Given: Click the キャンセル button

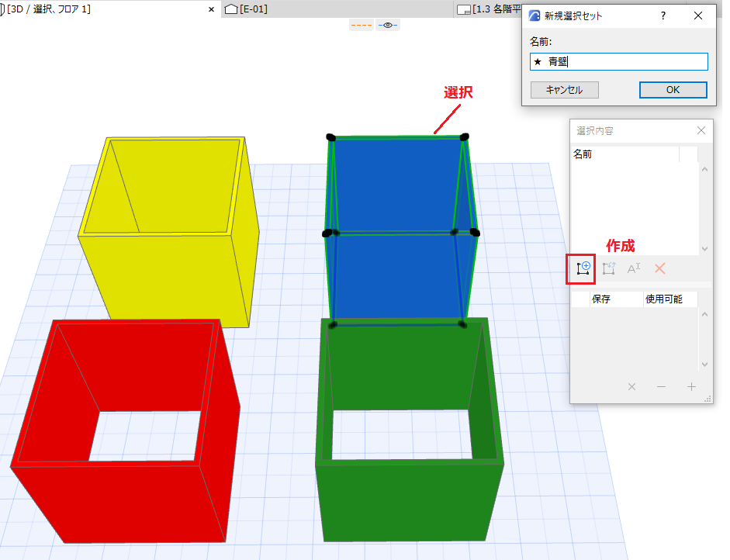Looking at the screenshot, I should point(564,90).
